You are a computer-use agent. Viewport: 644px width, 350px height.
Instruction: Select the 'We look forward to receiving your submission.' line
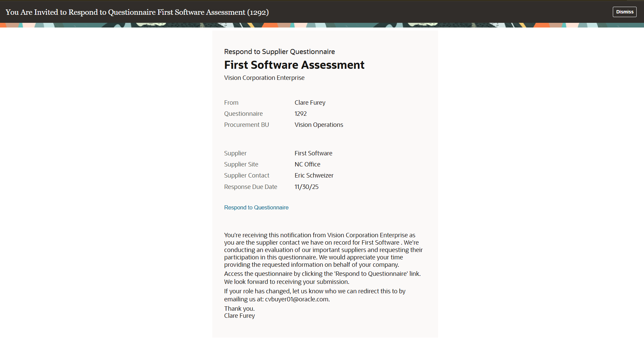click(287, 282)
